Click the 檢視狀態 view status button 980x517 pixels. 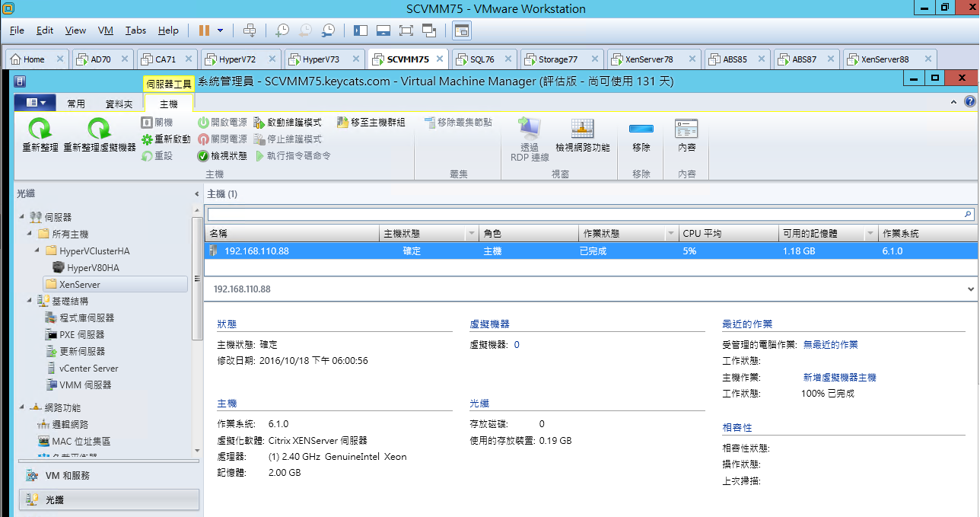point(222,156)
